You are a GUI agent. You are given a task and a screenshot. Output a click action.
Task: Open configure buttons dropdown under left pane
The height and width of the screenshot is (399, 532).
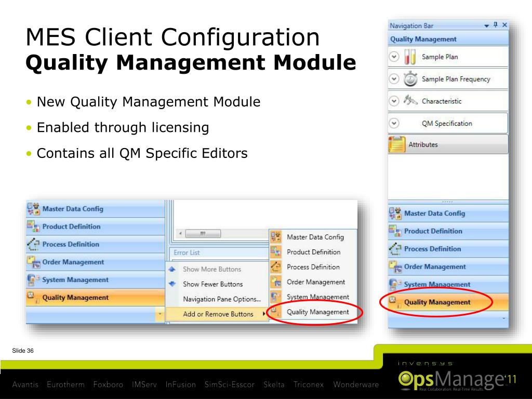pos(160,314)
